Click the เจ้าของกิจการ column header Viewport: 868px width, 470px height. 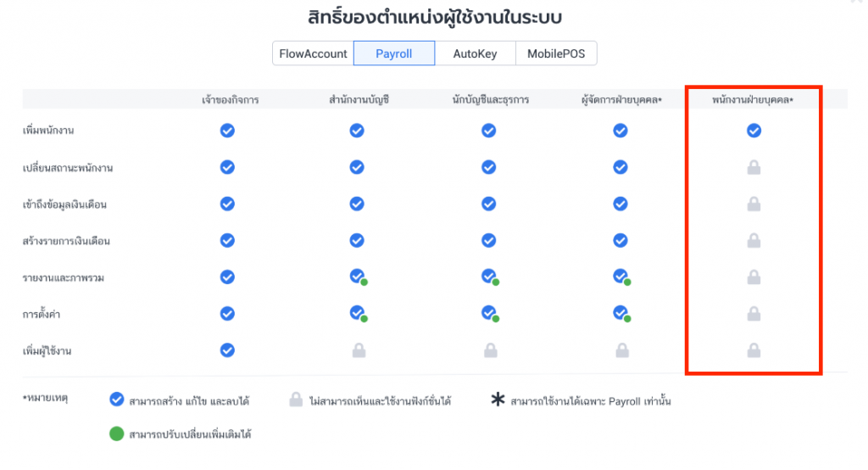[230, 100]
